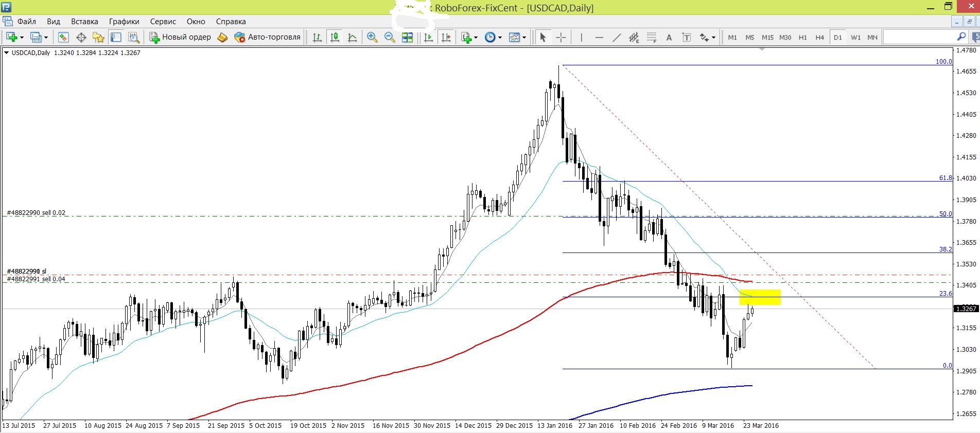Click the #48822991 sell 0.04 order label
The height and width of the screenshot is (433, 980).
pyautogui.click(x=36, y=279)
